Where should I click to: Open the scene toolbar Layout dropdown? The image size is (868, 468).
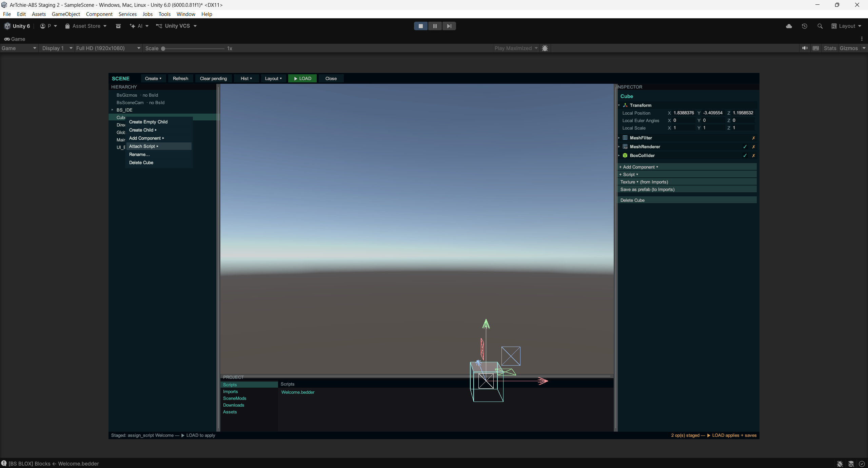click(273, 78)
